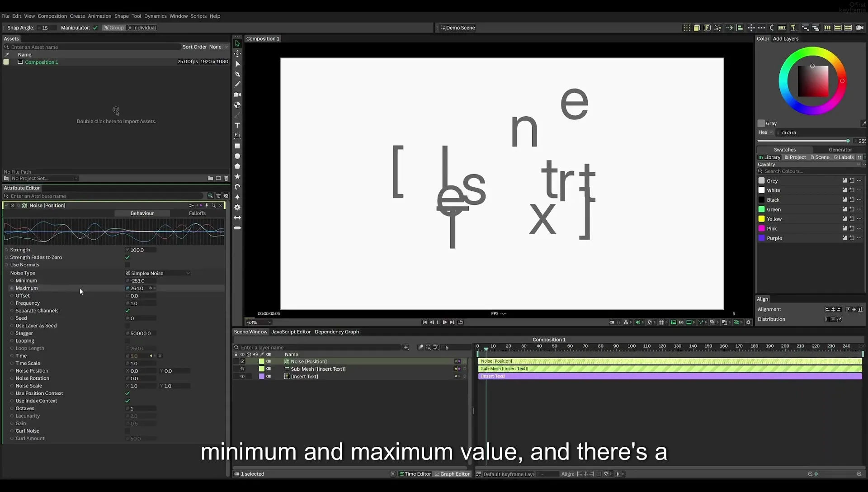Select the Pink color swatch
Image resolution: width=868 pixels, height=492 pixels.
761,229
